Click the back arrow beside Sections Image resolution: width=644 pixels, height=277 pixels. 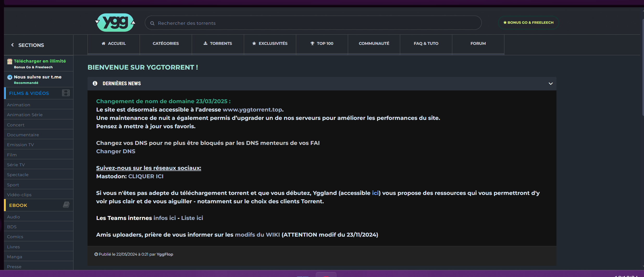[12, 45]
